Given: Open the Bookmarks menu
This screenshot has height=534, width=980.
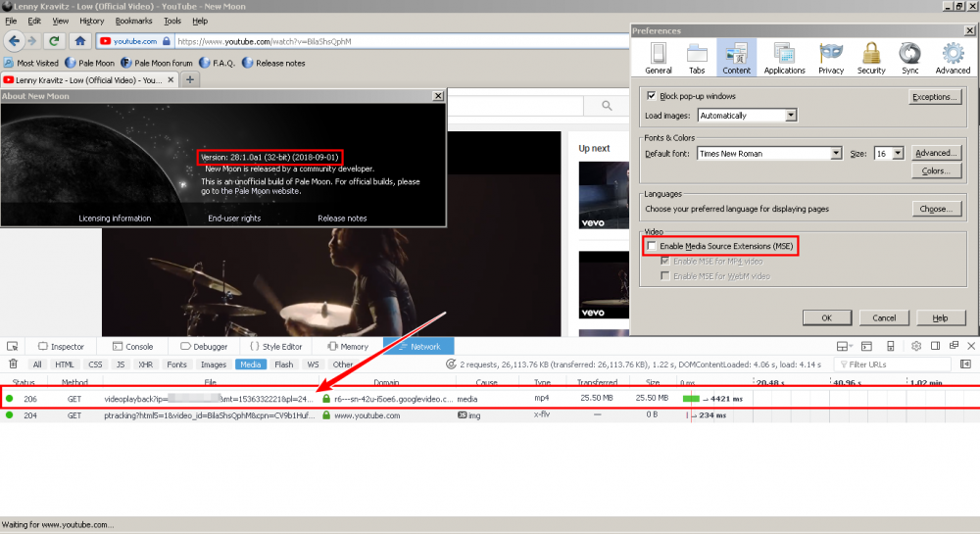Looking at the screenshot, I should 133,21.
